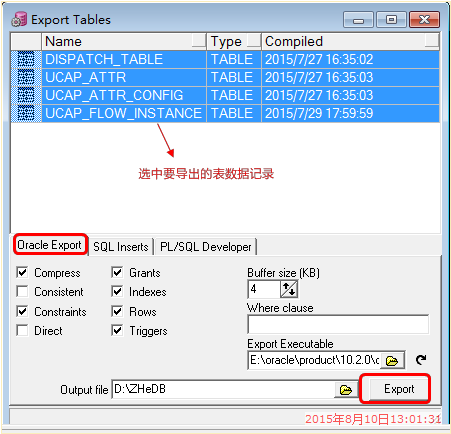This screenshot has height=434, width=451.
Task: Click the UCAP_FLOW_INSTANCE row table icon
Action: [x=26, y=114]
